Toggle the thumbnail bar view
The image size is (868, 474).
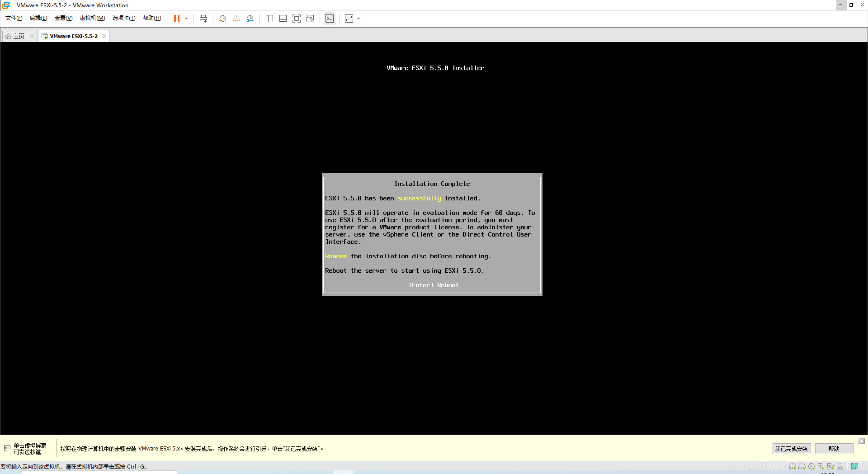click(x=283, y=19)
